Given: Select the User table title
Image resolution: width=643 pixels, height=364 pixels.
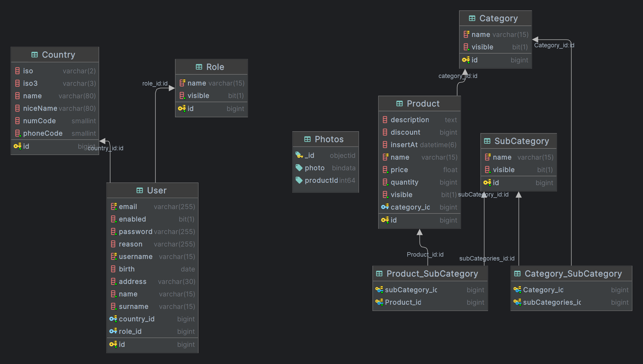Looking at the screenshot, I should (x=157, y=190).
